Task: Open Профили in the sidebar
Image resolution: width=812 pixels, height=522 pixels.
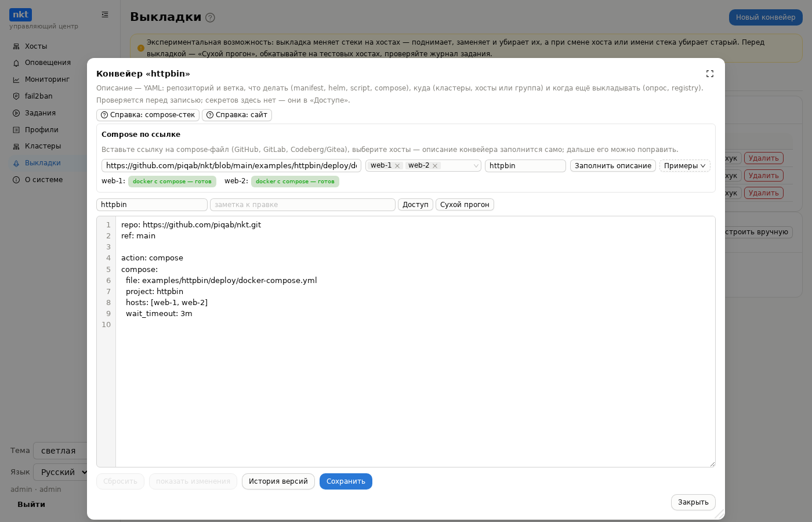Action: click(42, 130)
